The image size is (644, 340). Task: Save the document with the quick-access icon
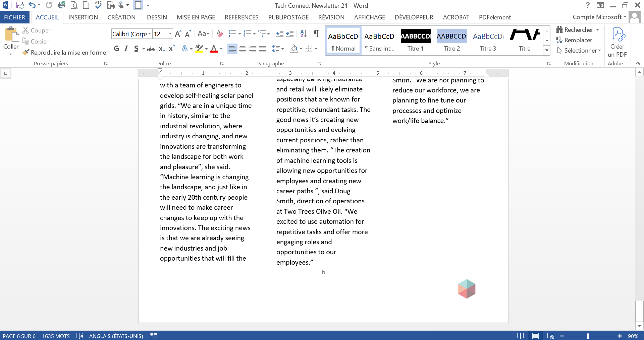[20, 5]
